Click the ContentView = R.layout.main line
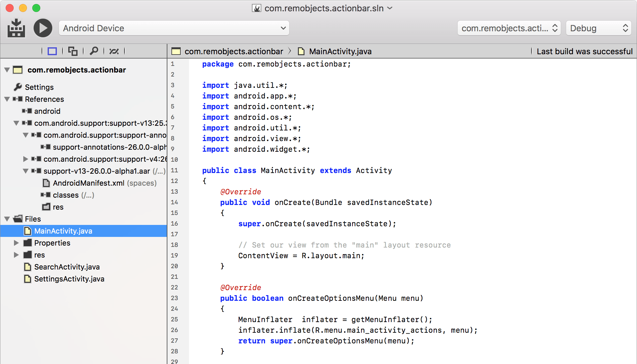This screenshot has height=364, width=637. pos(301,256)
